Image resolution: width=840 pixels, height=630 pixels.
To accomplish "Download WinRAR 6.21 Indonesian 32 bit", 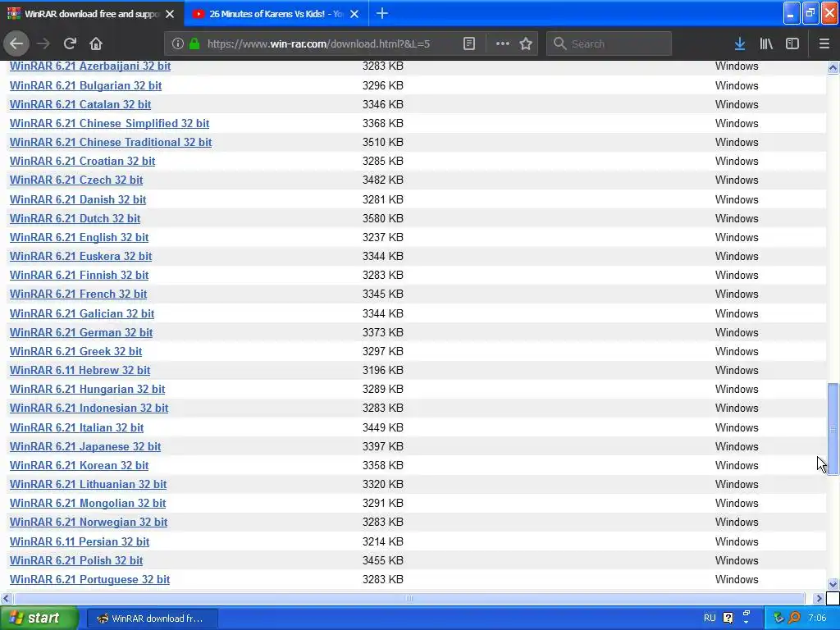I will point(89,408).
